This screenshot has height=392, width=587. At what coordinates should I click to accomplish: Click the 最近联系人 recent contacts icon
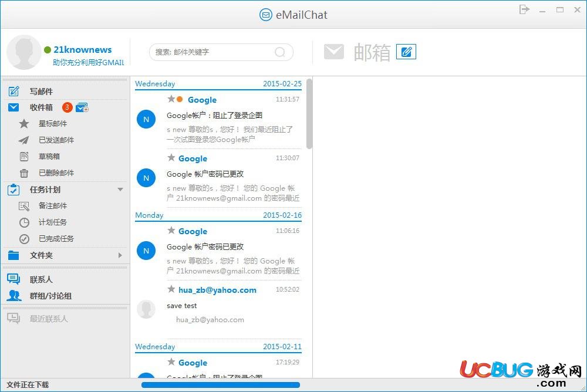[x=14, y=319]
